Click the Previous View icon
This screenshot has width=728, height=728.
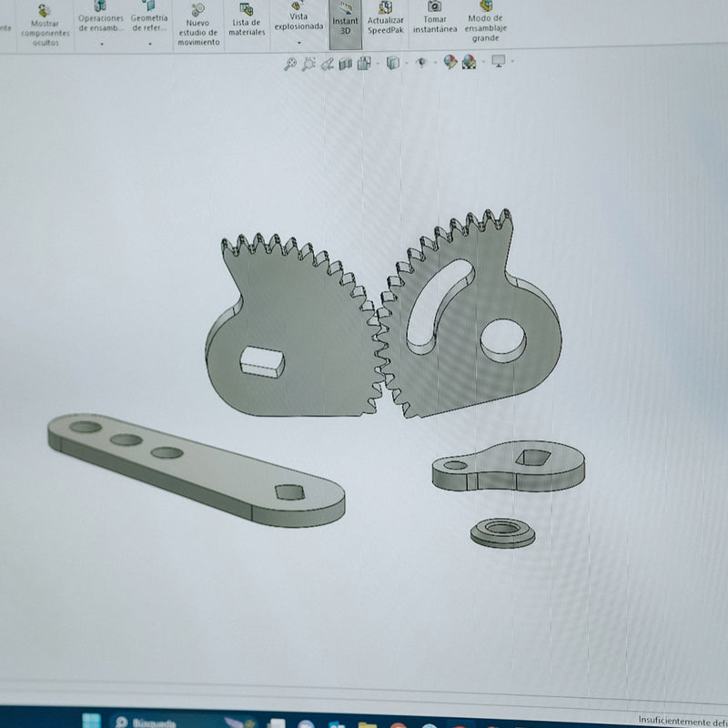[x=328, y=64]
